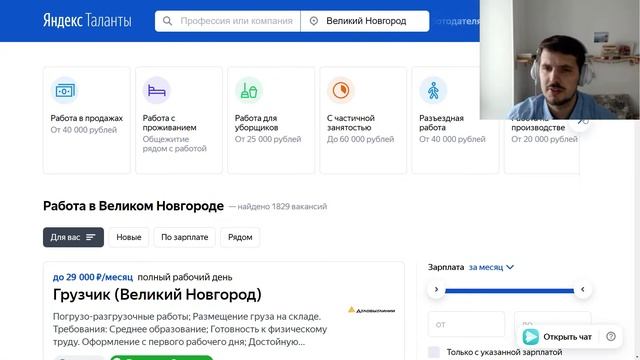
Task: Grab the left salary slider handle
Action: click(x=436, y=289)
